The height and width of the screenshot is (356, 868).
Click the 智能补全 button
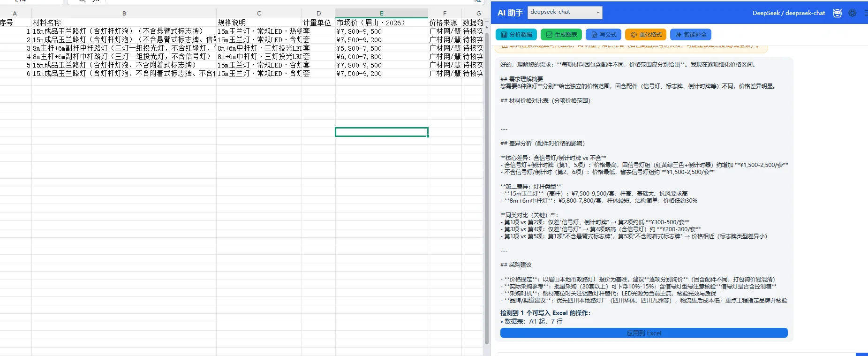pyautogui.click(x=691, y=34)
